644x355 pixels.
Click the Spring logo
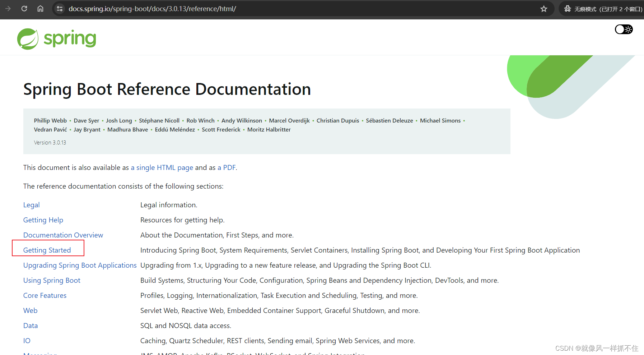57,38
